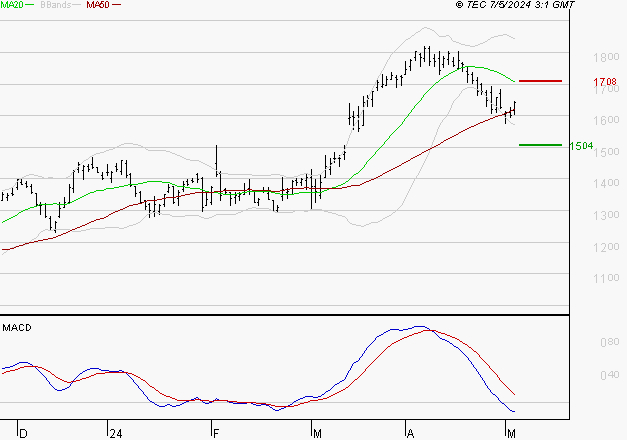This screenshot has height=440, width=627.
Task: Click the 1800 price axis label
Action: coord(606,57)
